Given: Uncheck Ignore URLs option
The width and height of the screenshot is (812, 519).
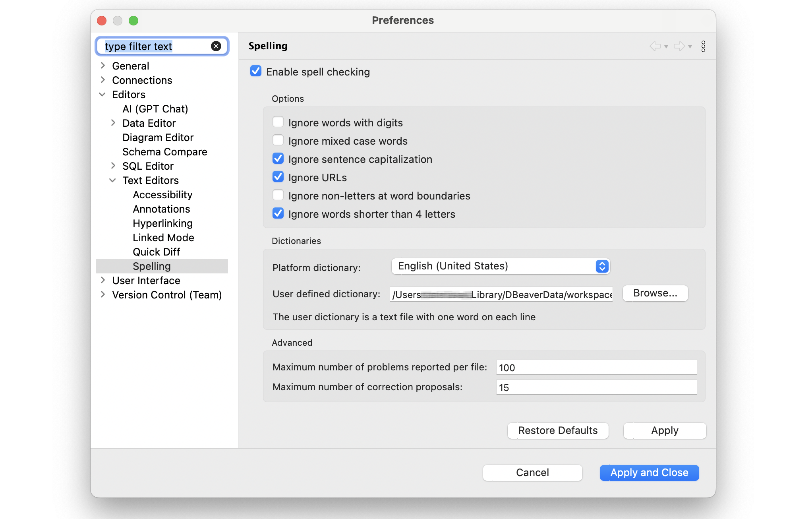Looking at the screenshot, I should tap(278, 177).
